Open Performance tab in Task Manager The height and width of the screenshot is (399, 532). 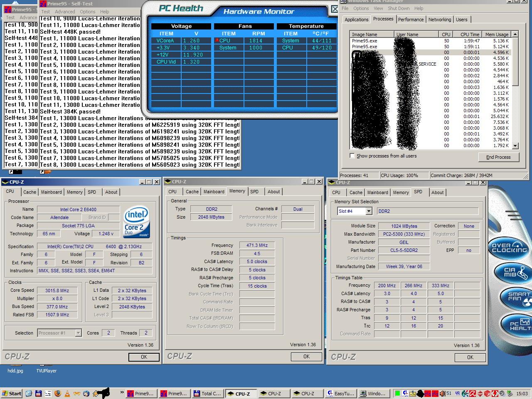tap(411, 20)
